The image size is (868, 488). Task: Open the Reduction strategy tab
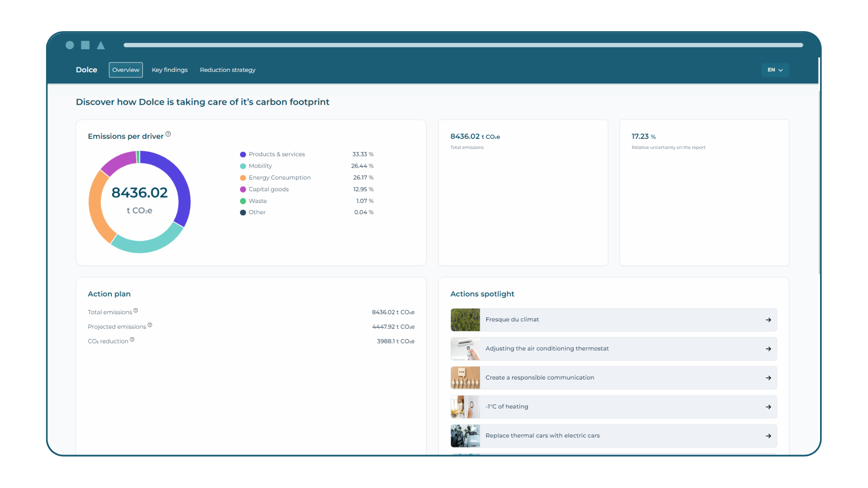point(227,70)
